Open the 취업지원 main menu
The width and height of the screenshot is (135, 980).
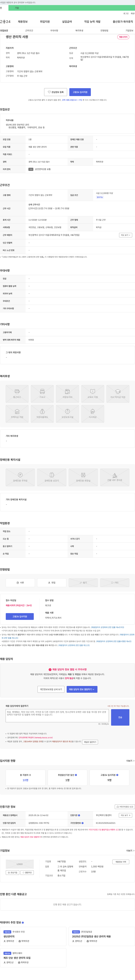click(45, 22)
